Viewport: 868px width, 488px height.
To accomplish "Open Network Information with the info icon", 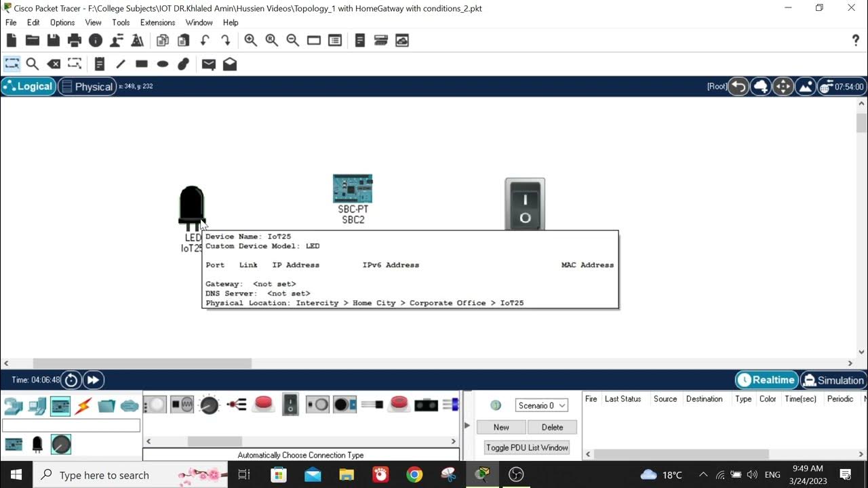I will point(96,41).
